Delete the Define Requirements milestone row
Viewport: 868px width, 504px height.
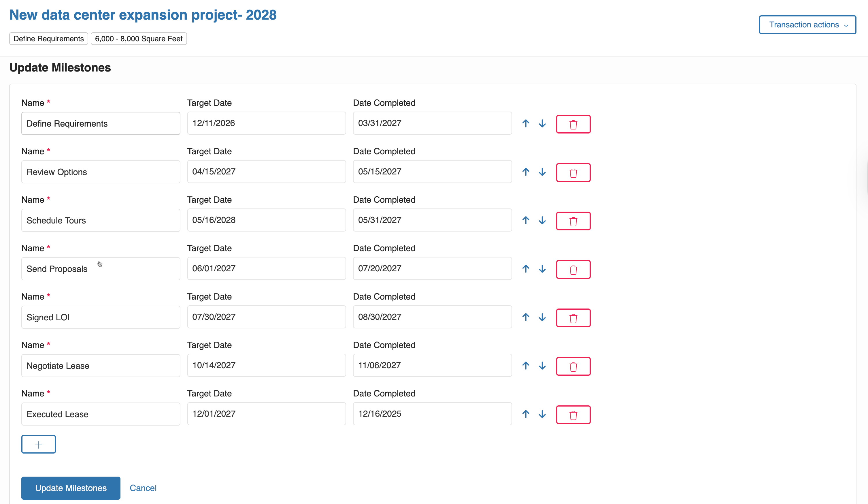pos(573,124)
